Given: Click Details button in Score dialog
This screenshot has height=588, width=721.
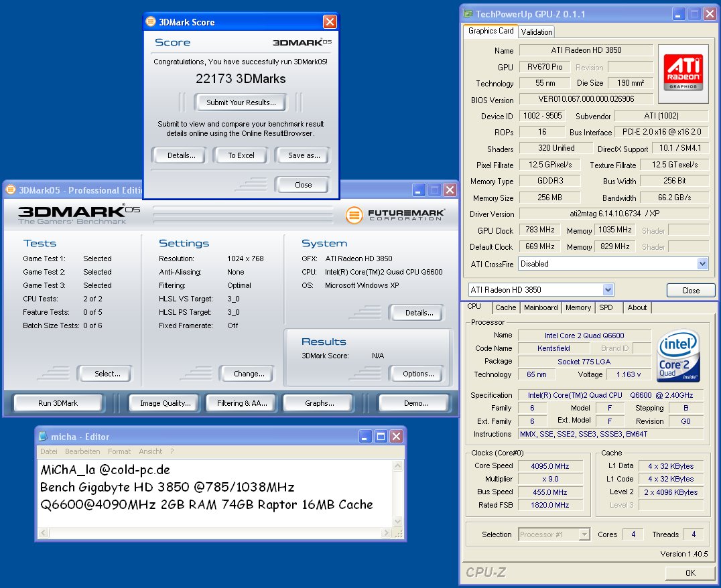Looking at the screenshot, I should tap(181, 155).
